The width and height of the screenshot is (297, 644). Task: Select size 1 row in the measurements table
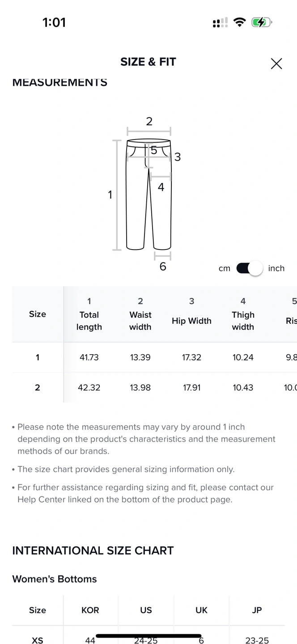38,357
